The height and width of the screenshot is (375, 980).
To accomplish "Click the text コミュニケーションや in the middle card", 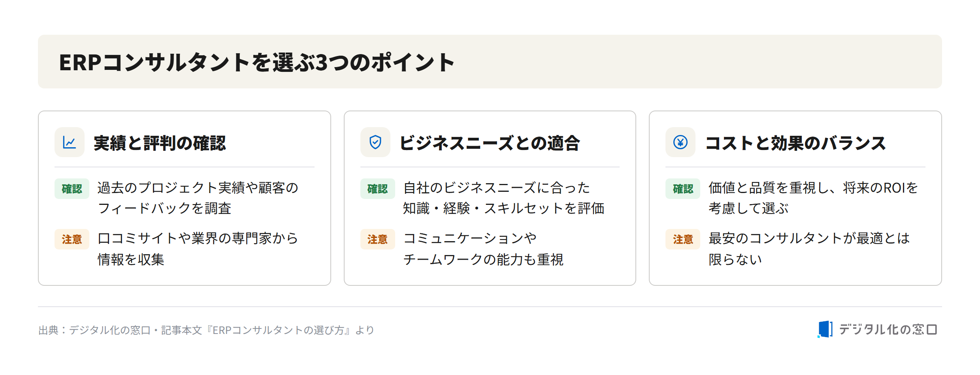I will click(470, 238).
